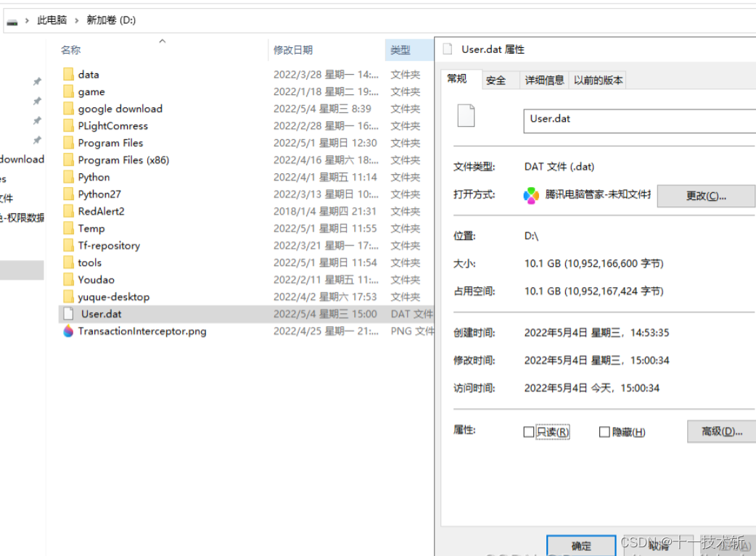The height and width of the screenshot is (556, 756).
Task: Click 新加卷 (D:) in the address bar
Action: click(112, 20)
